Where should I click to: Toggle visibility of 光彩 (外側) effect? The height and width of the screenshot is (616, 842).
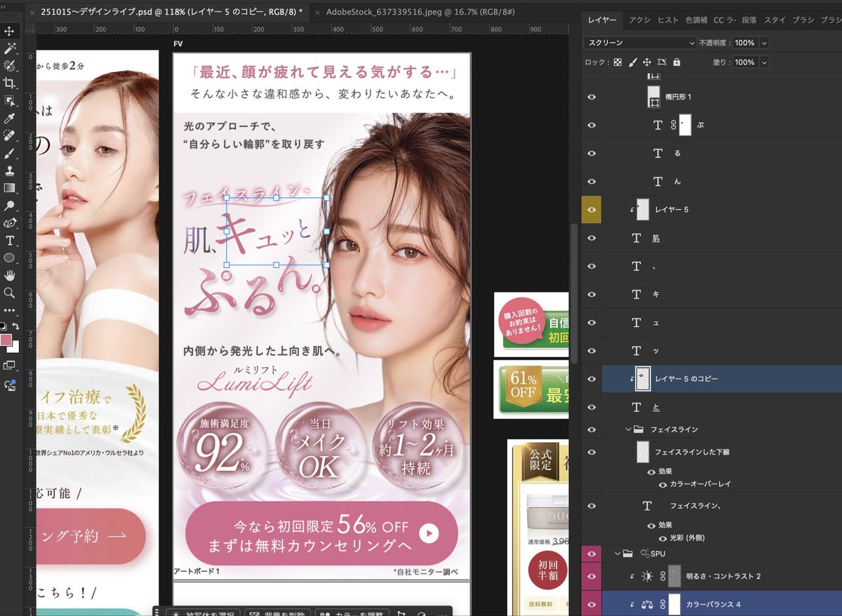pyautogui.click(x=662, y=538)
